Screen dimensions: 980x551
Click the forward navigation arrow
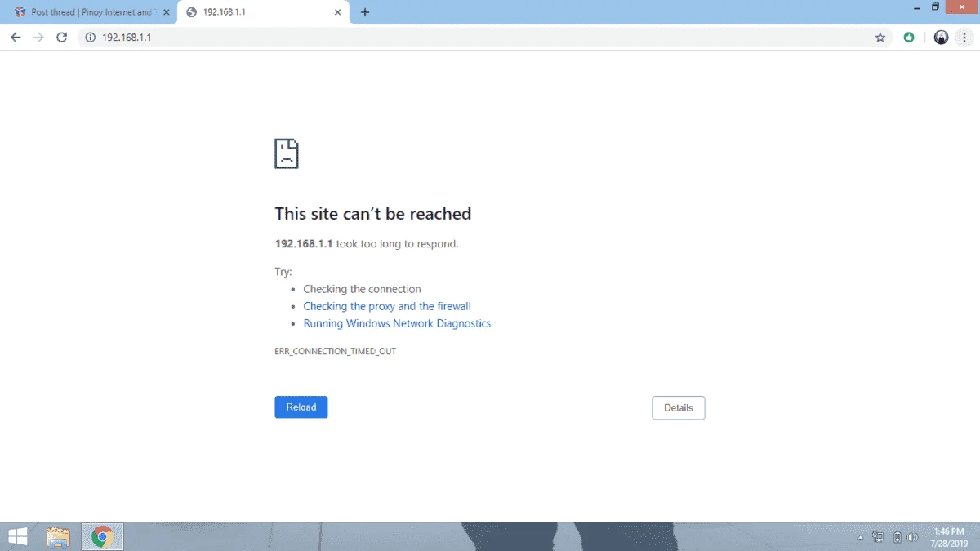[38, 38]
